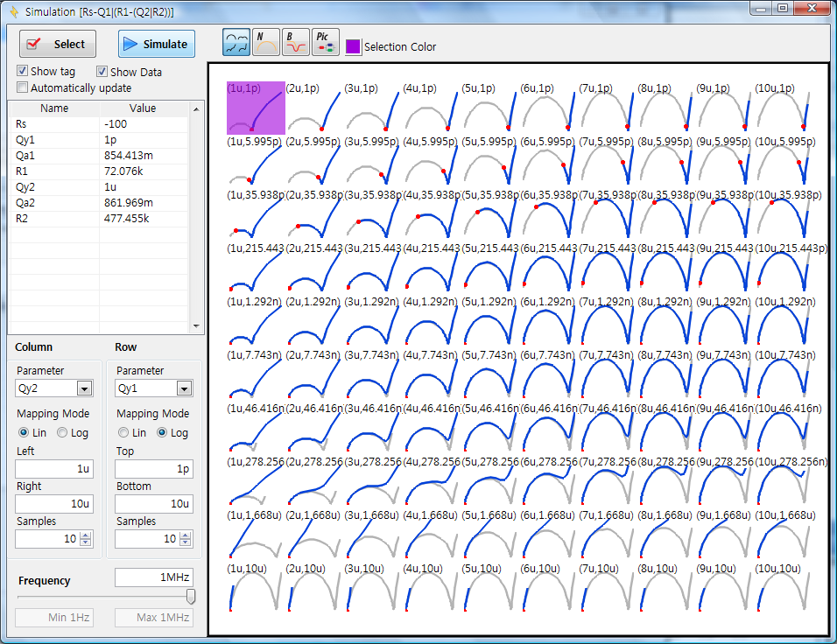Screen dimensions: 837x644
Task: Click the Frequency 1MHz input field
Action: click(153, 577)
